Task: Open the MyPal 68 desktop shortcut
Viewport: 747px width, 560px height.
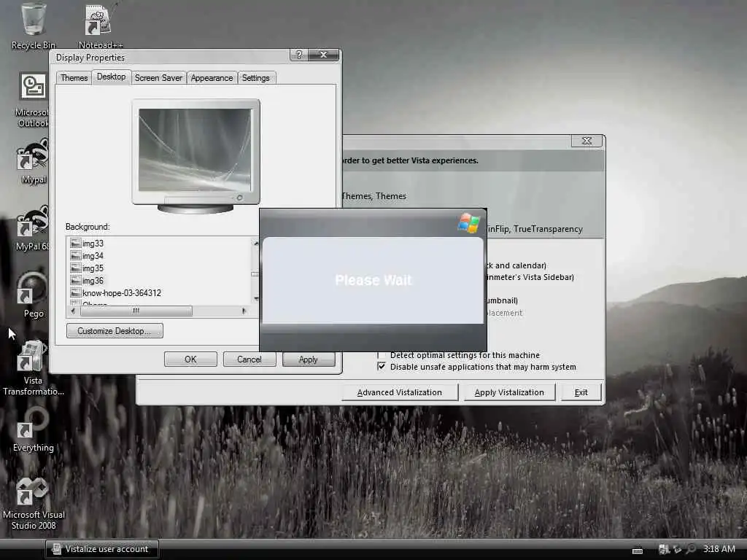Action: pos(33,228)
